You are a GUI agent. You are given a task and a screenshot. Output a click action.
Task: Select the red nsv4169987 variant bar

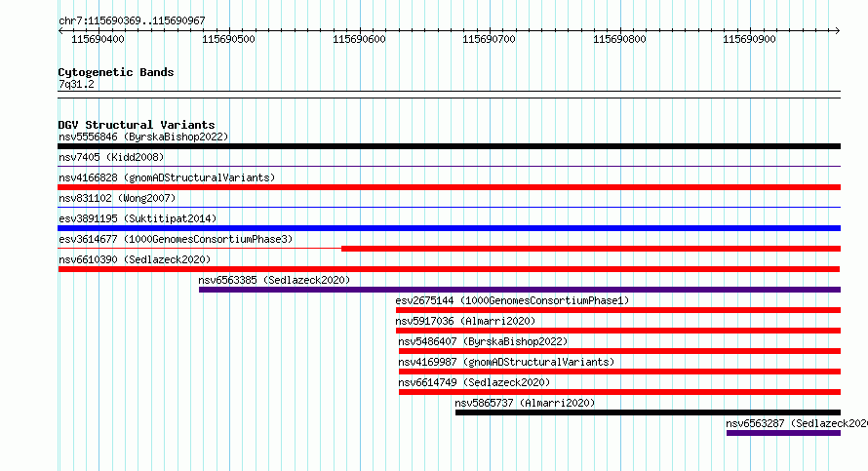click(x=619, y=372)
